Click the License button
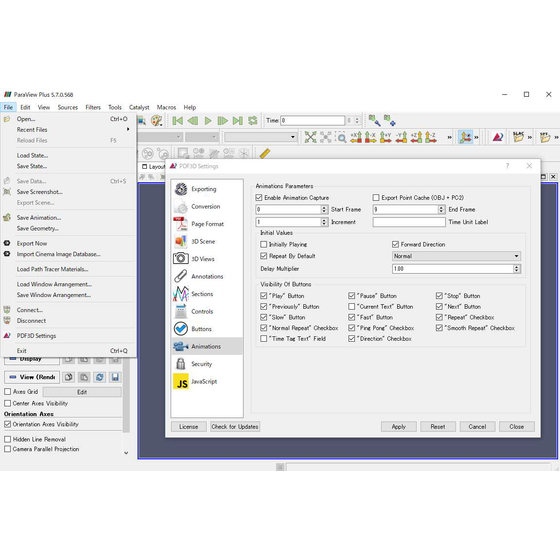The image size is (560, 560). point(189,426)
